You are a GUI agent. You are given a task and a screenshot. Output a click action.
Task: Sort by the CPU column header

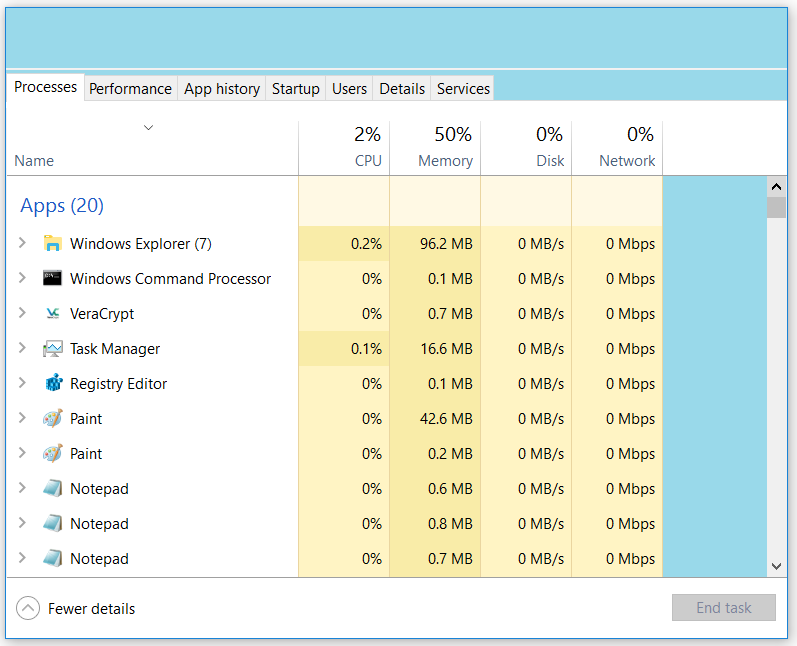click(344, 148)
